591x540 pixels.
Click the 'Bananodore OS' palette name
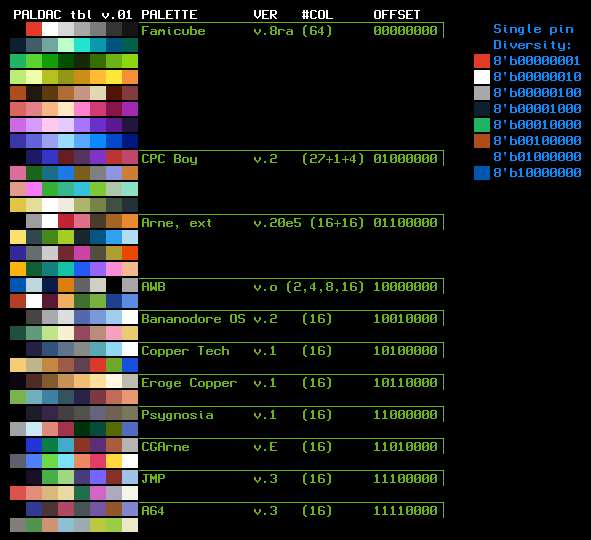point(193,319)
